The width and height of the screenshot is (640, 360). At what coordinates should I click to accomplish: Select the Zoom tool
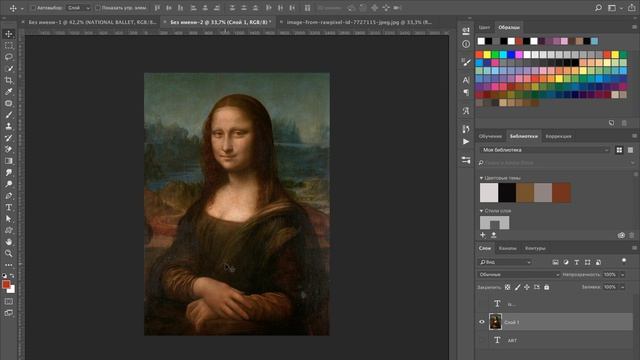(9, 253)
